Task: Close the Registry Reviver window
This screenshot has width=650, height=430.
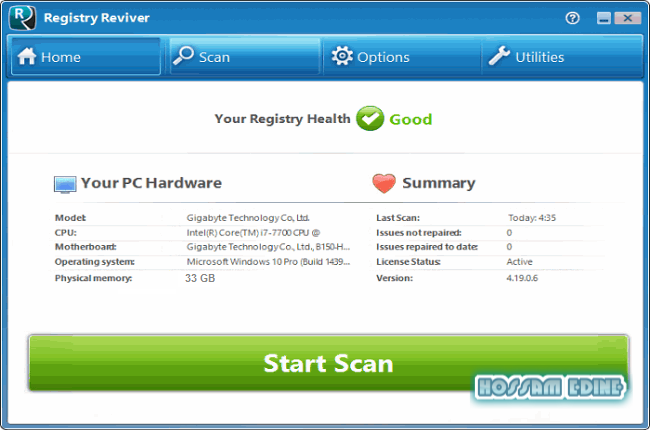Action: coord(628,18)
